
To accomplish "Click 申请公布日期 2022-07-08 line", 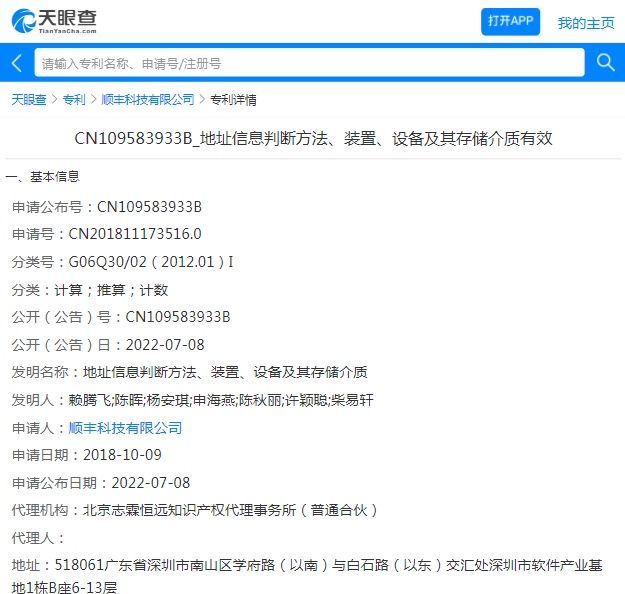I will point(101,483).
